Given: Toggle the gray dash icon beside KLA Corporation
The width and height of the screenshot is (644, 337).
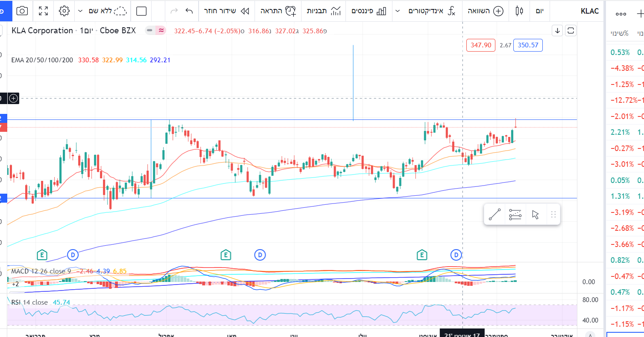Looking at the screenshot, I should [149, 30].
